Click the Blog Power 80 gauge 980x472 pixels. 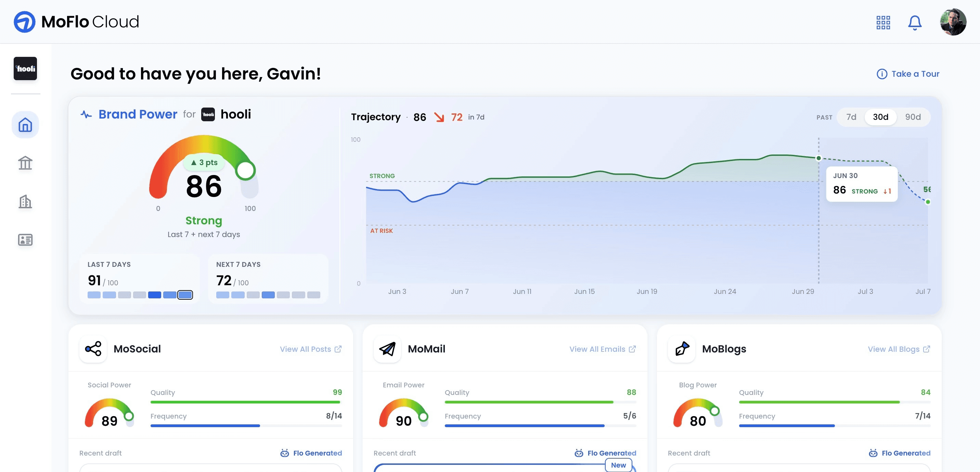point(698,412)
